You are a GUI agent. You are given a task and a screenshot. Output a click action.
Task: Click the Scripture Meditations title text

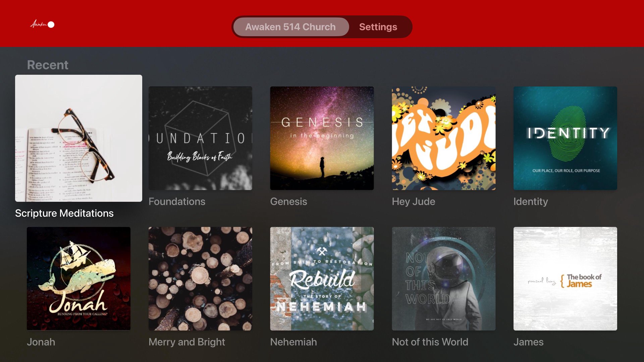coord(64,213)
